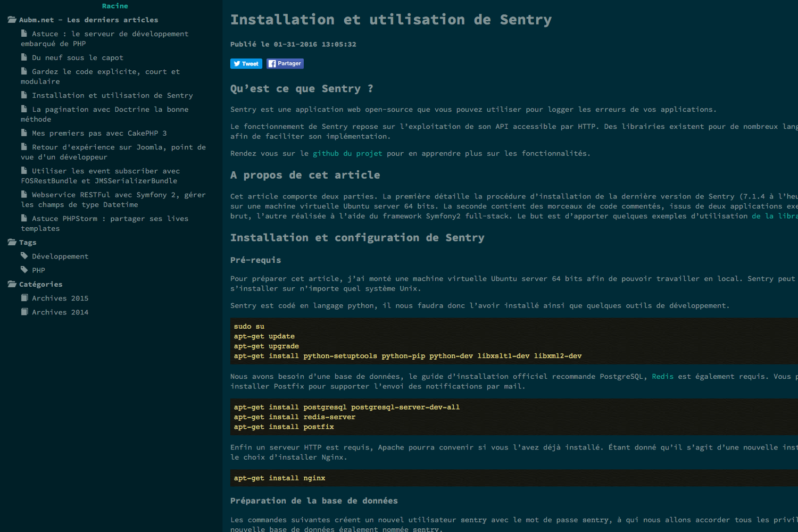Open article 'Astuce : le serveur de développement embarqué de PHP'

pos(105,39)
